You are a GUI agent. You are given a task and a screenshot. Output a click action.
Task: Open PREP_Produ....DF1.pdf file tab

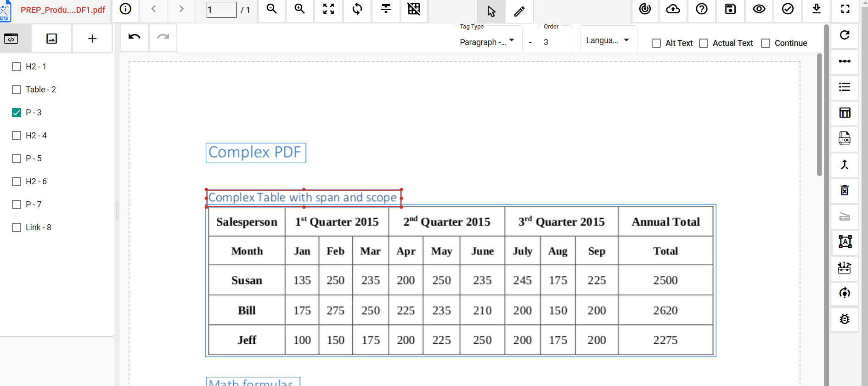62,10
